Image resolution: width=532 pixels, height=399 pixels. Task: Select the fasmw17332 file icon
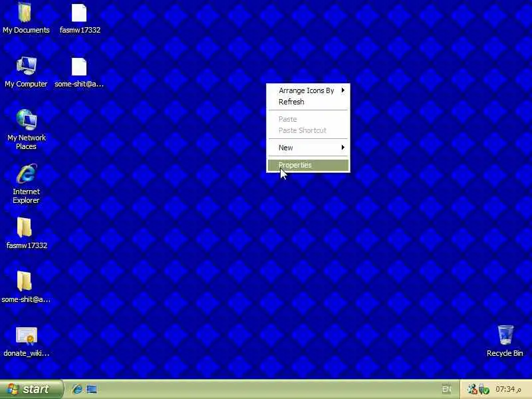[x=79, y=13]
